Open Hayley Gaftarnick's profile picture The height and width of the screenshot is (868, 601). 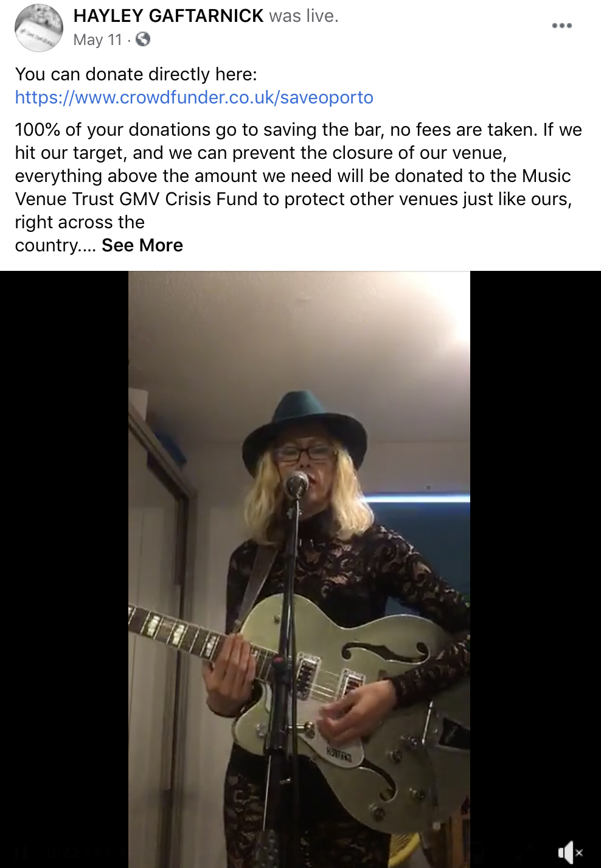pos(39,27)
